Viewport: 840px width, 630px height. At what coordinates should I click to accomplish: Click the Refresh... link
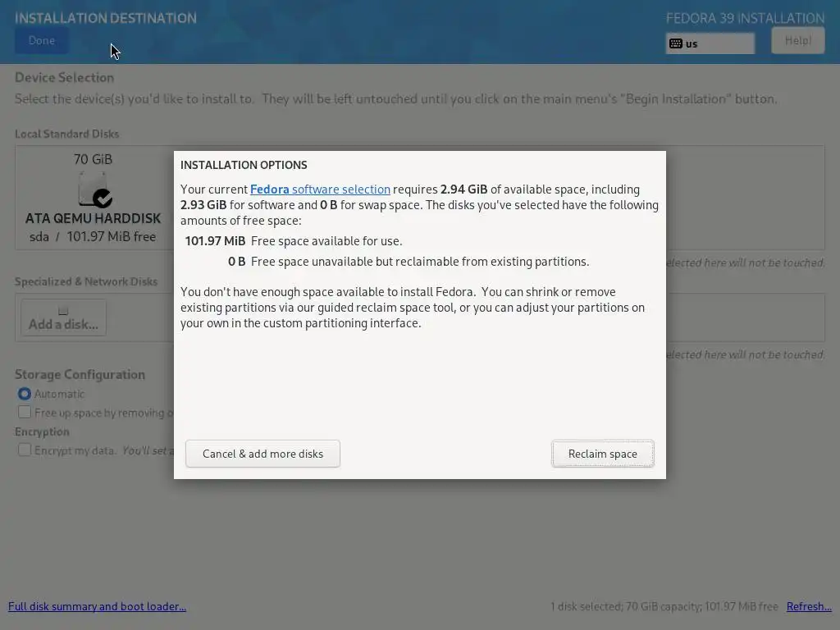[809, 606]
